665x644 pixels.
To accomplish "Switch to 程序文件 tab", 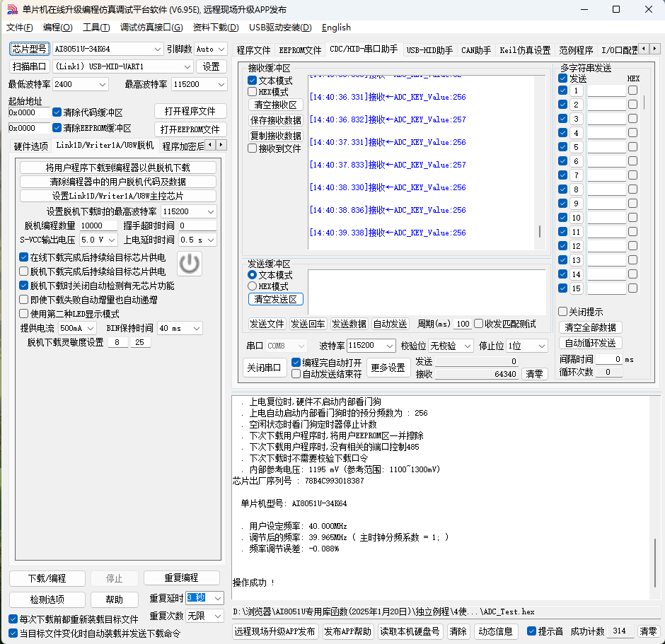I will tap(253, 50).
